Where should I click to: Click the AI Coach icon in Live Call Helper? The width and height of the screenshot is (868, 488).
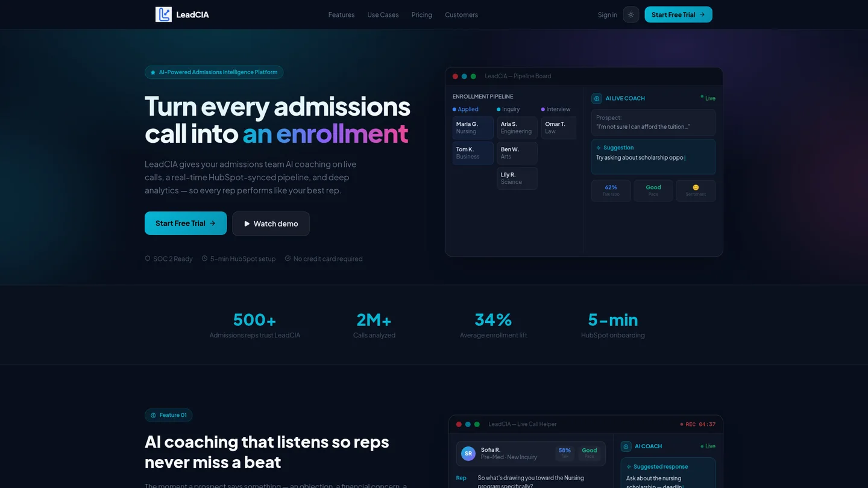coord(626,446)
